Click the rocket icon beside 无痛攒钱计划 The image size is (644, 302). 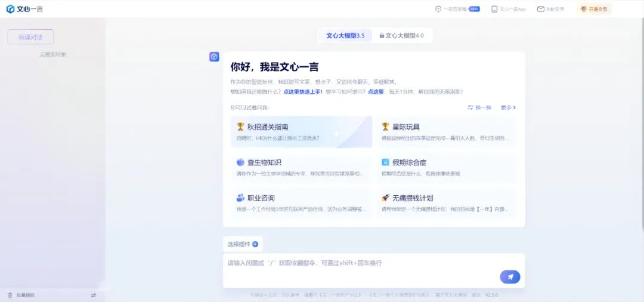coord(385,198)
